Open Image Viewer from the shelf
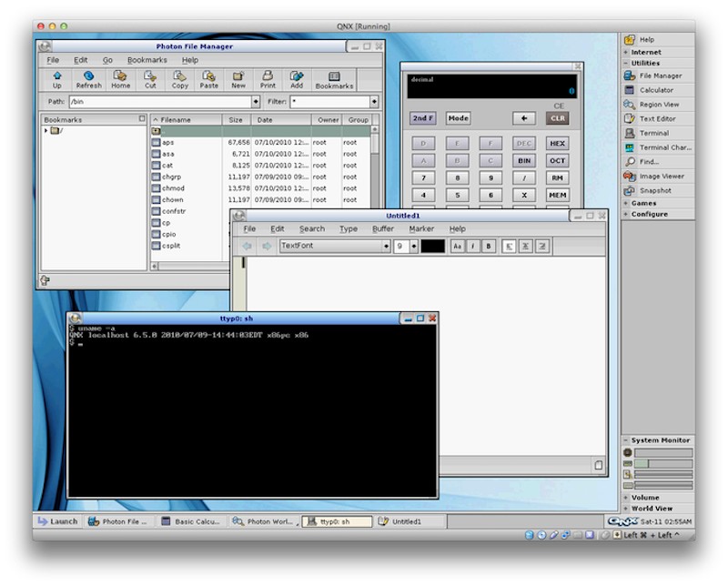This screenshot has height=586, width=728. point(660,176)
